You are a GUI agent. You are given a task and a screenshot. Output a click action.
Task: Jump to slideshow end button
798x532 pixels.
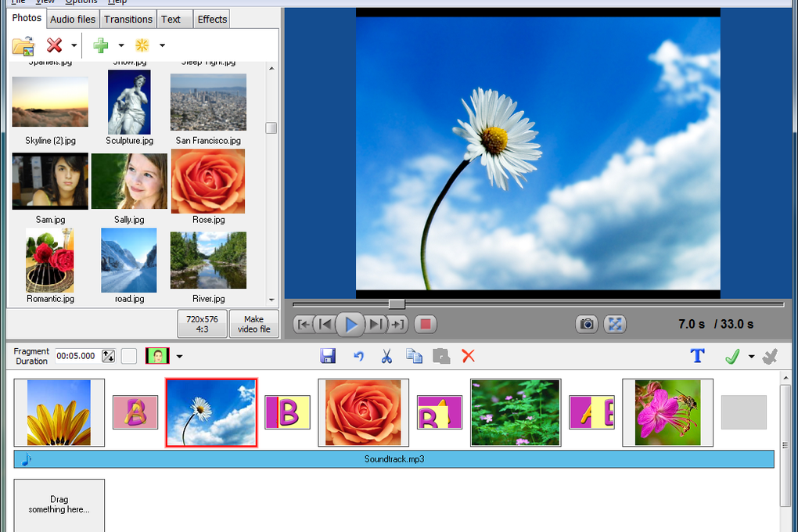398,325
